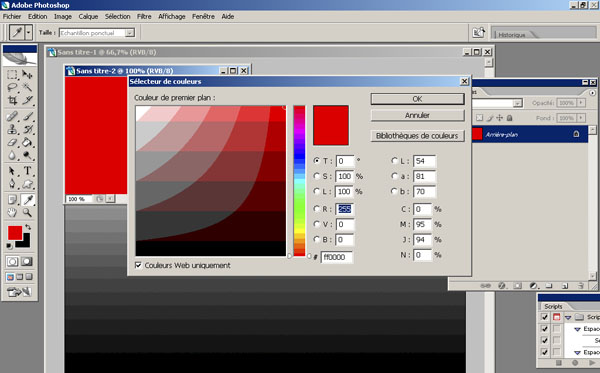Select the Rectangular Marquee tool
The width and height of the screenshot is (600, 373).
point(12,75)
